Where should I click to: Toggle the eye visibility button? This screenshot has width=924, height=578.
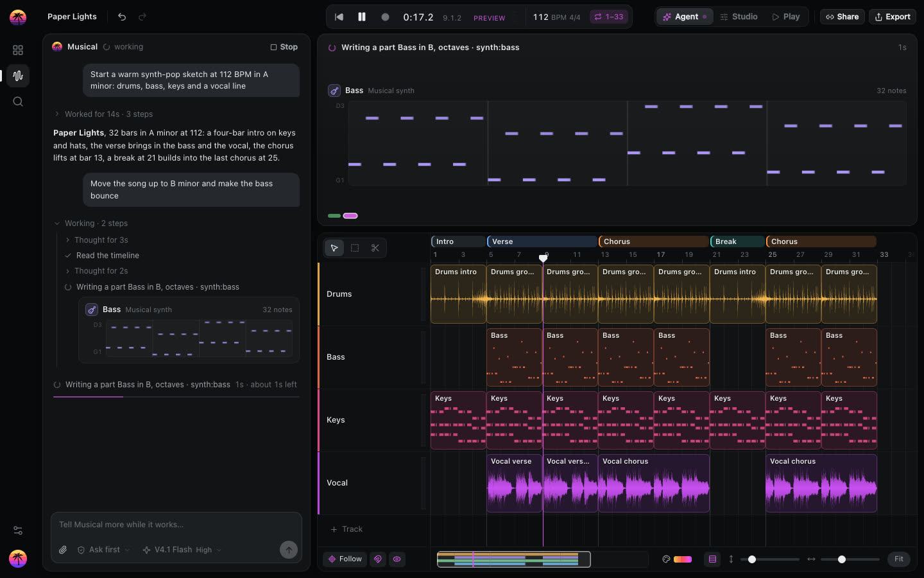pyautogui.click(x=397, y=559)
